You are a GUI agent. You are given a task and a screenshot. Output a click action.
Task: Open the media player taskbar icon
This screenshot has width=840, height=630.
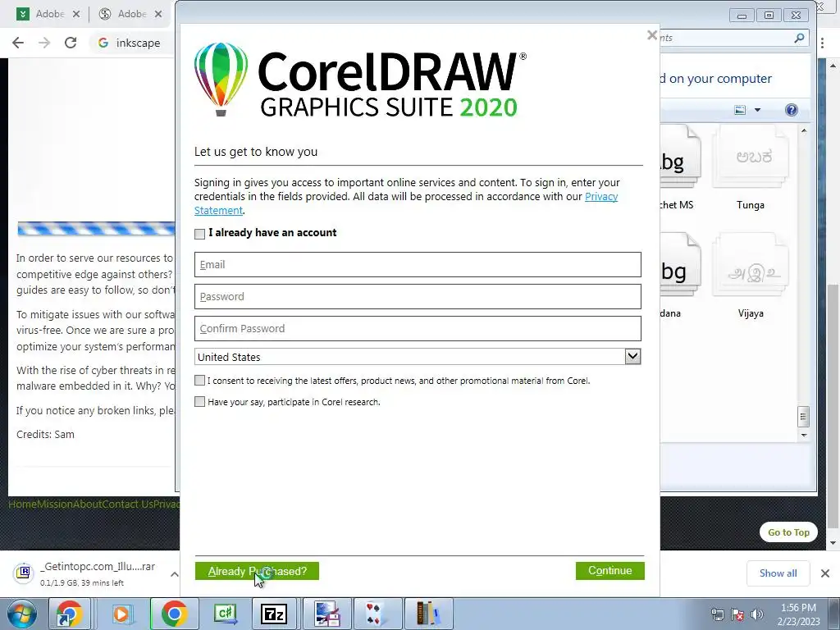(121, 614)
